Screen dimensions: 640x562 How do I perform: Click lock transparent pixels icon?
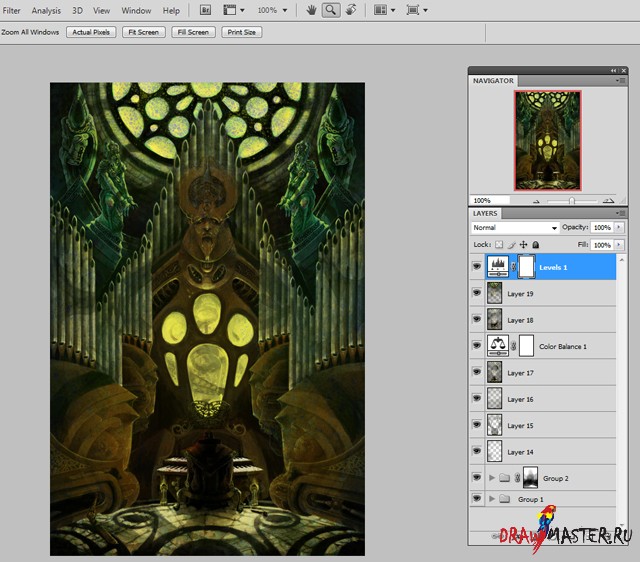(x=499, y=245)
